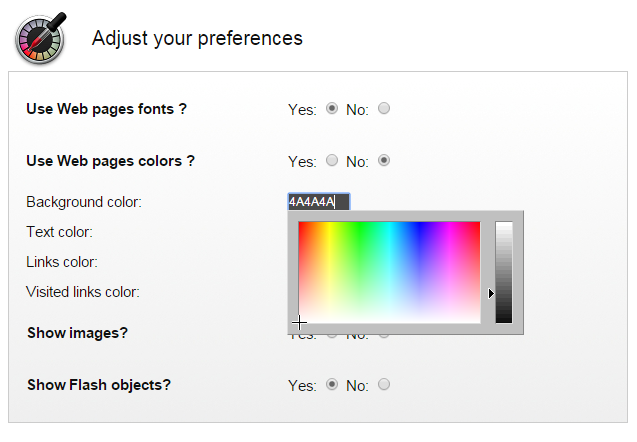Click the Text color label
The width and height of the screenshot is (637, 442).
59,232
